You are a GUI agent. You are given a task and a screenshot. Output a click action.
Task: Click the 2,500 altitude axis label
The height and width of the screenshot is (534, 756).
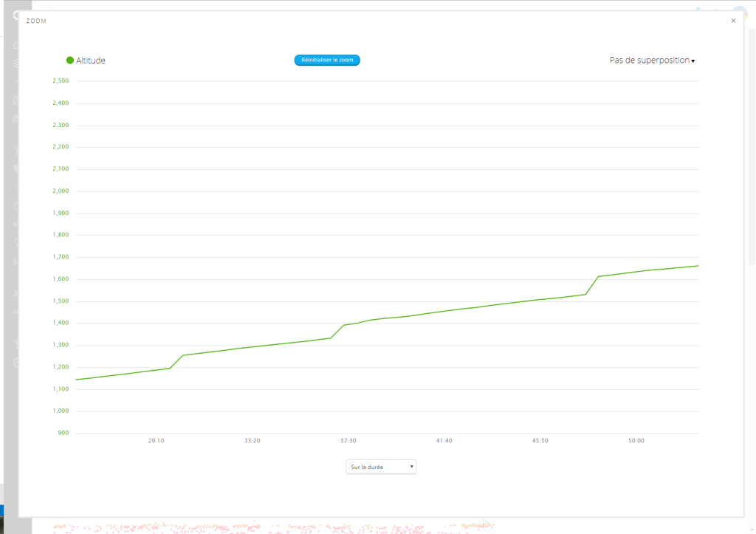[x=61, y=81]
